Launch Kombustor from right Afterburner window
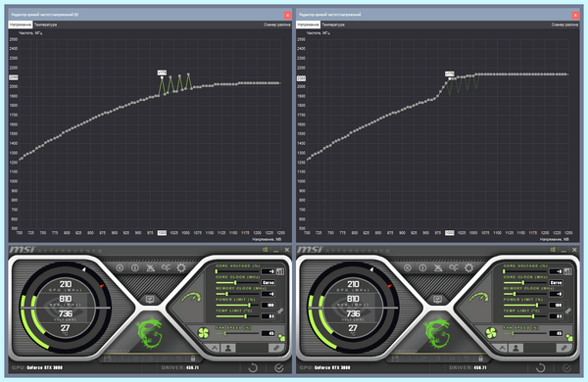Image resolution: width=588 pixels, height=382 pixels. point(408,267)
